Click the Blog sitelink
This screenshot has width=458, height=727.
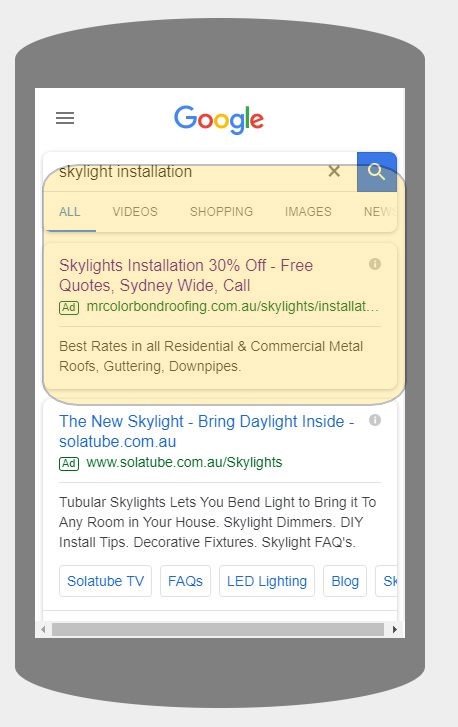pos(345,581)
